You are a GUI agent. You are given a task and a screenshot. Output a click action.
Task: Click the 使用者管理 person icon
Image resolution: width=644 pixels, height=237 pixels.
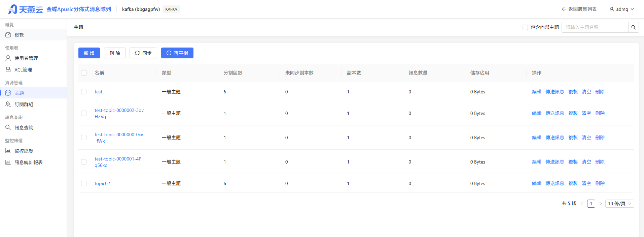[x=8, y=58]
